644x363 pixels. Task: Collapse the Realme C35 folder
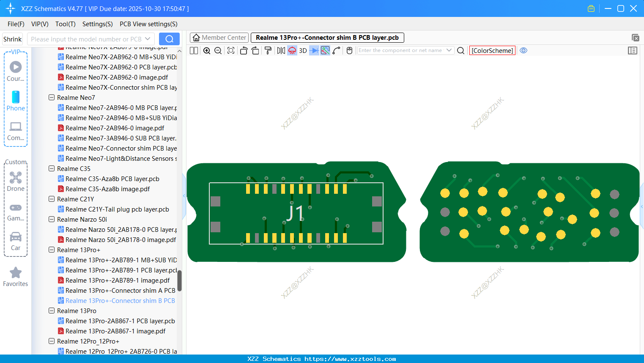click(52, 169)
